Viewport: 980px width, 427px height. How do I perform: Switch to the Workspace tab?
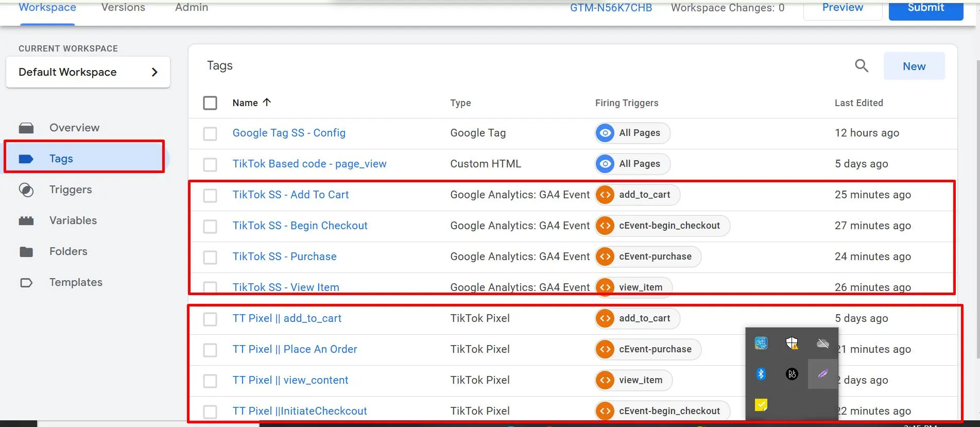[47, 7]
